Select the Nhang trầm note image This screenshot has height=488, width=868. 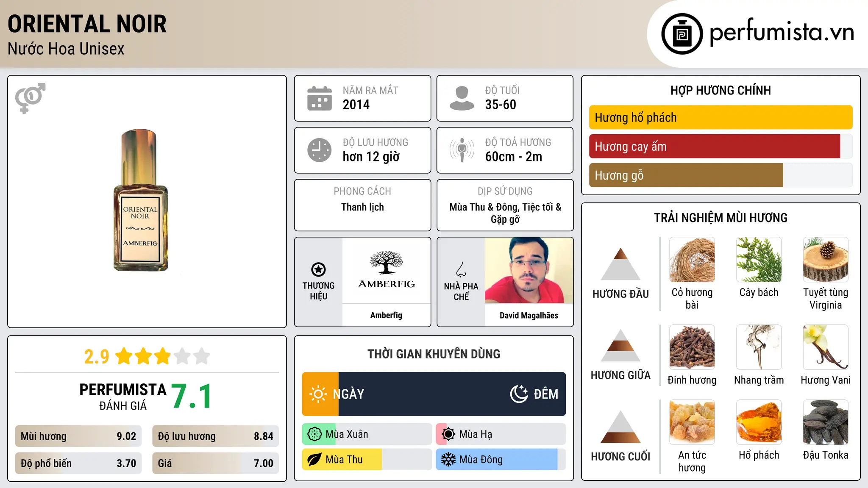pos(759,347)
